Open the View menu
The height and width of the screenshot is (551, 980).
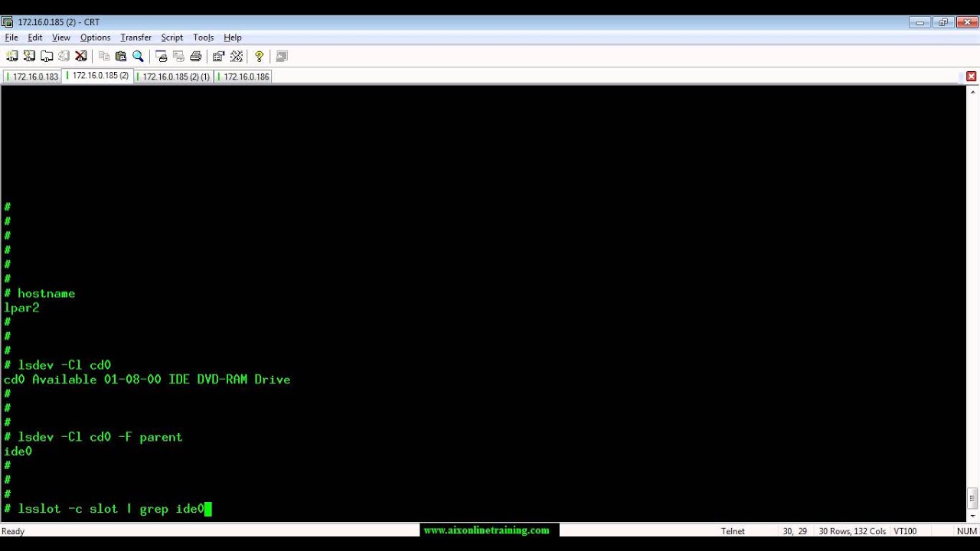click(x=61, y=37)
